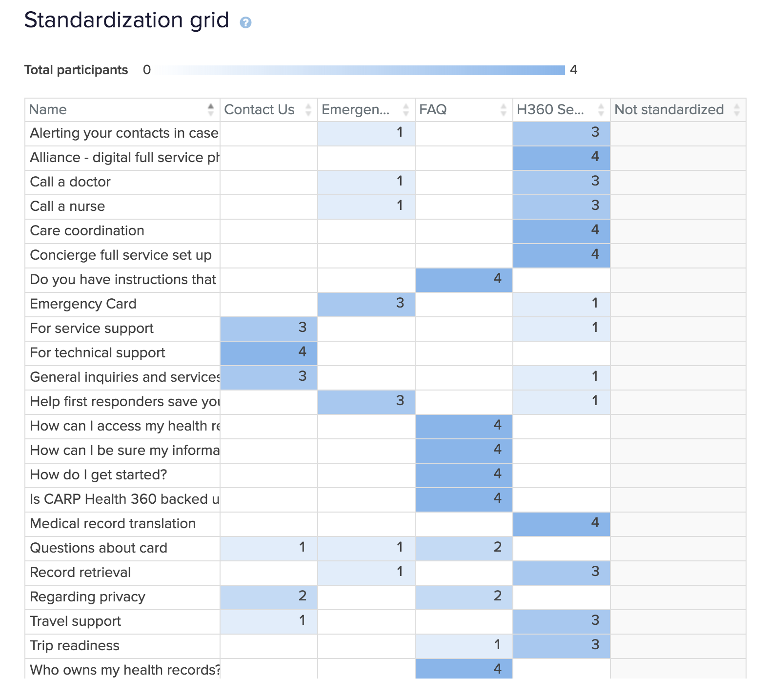Click the Name column header text

pyautogui.click(x=48, y=109)
